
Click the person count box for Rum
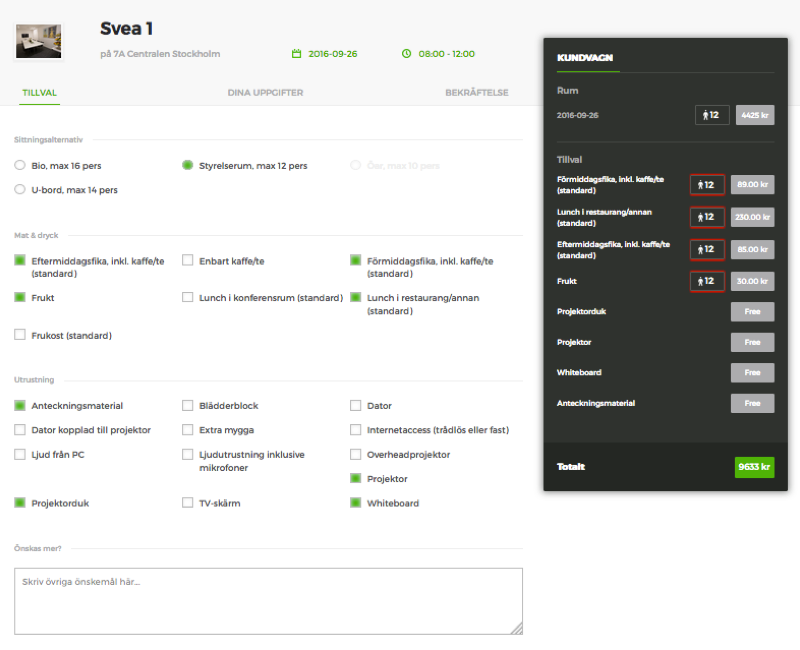coord(712,115)
